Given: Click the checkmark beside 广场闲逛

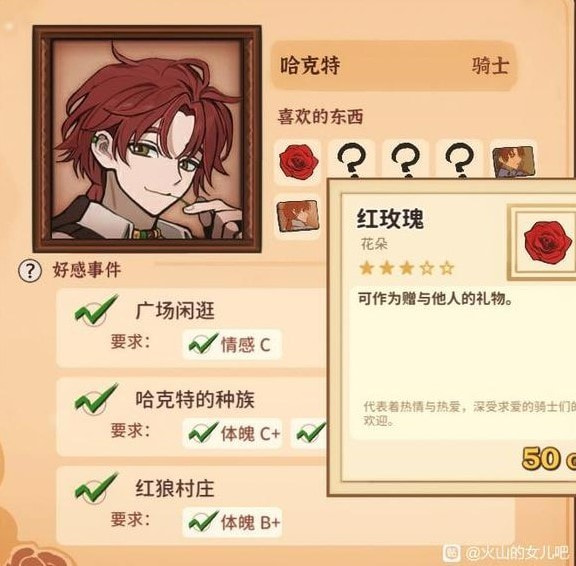Looking at the screenshot, I should click(96, 311).
